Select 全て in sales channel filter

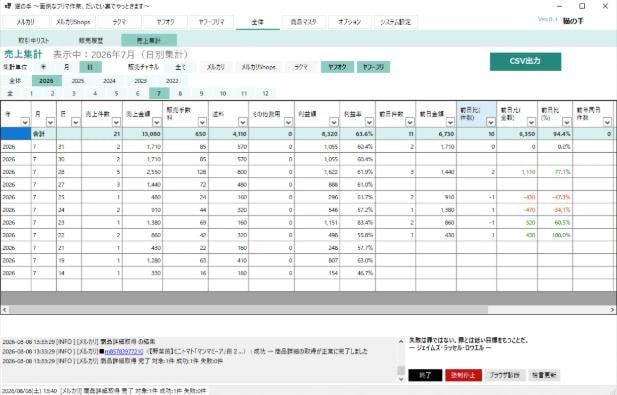click(x=181, y=67)
